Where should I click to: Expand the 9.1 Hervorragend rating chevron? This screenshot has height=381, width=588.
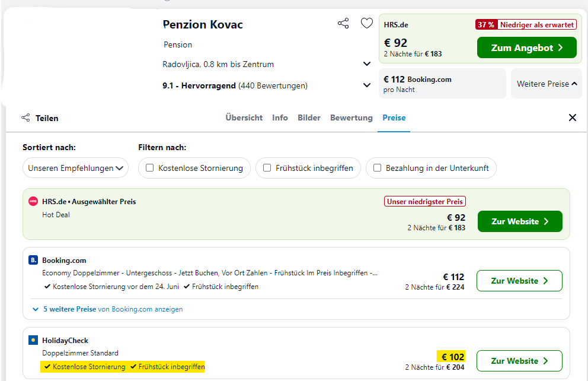[367, 85]
